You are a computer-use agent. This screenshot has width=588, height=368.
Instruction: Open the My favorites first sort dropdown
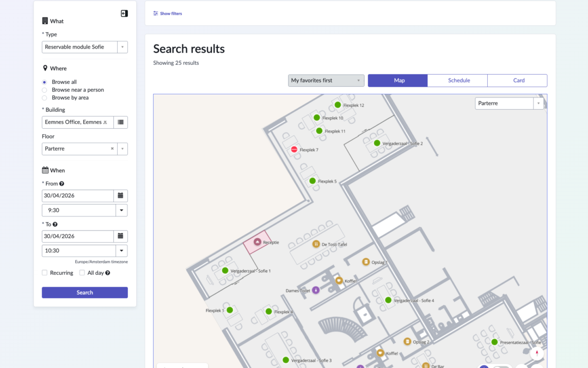coord(326,80)
